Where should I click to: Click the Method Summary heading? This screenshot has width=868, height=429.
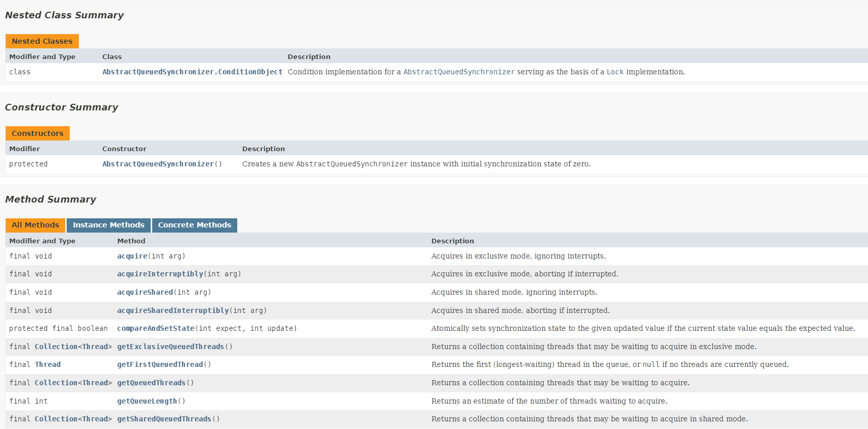pos(50,199)
